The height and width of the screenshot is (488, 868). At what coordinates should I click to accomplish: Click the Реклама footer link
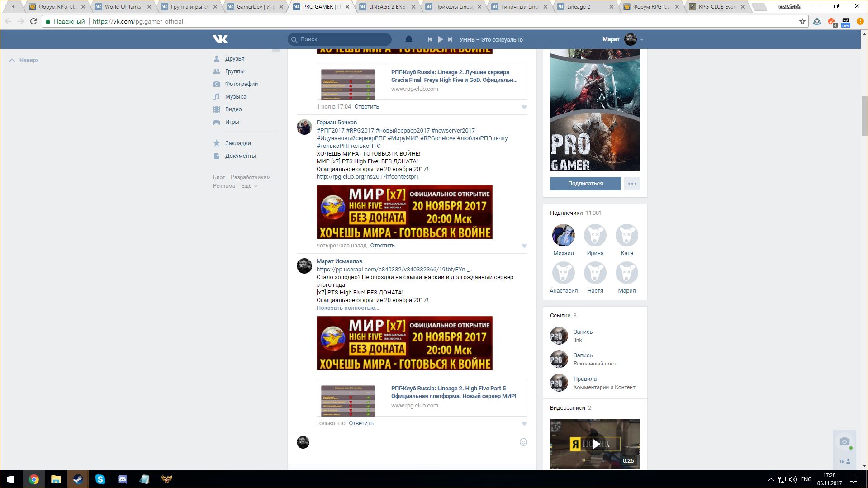224,186
